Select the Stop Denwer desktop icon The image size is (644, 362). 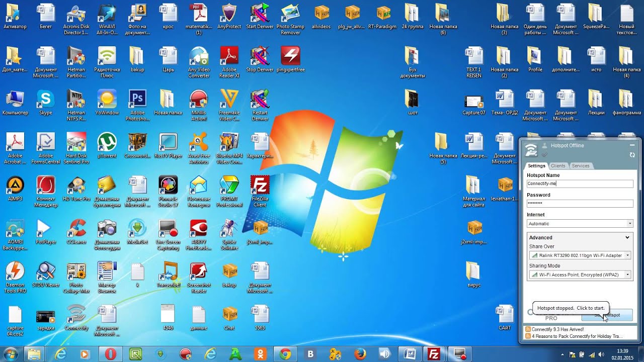[260, 59]
